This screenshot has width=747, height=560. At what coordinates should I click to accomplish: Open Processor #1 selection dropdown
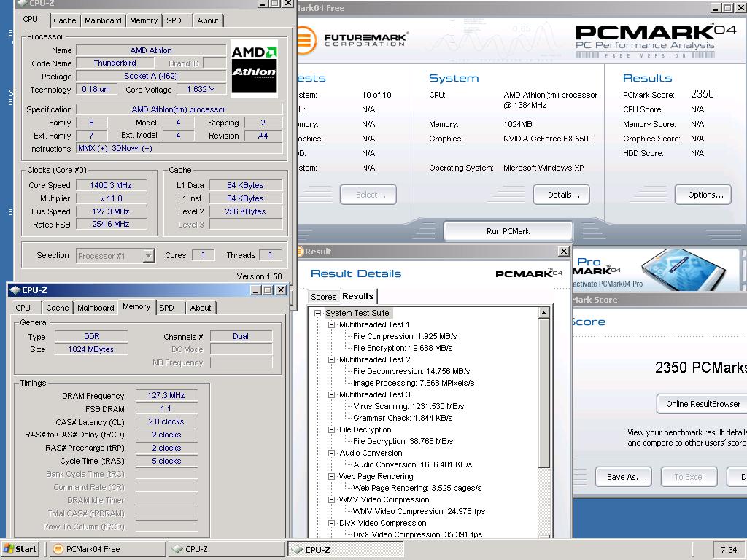pyautogui.click(x=149, y=256)
